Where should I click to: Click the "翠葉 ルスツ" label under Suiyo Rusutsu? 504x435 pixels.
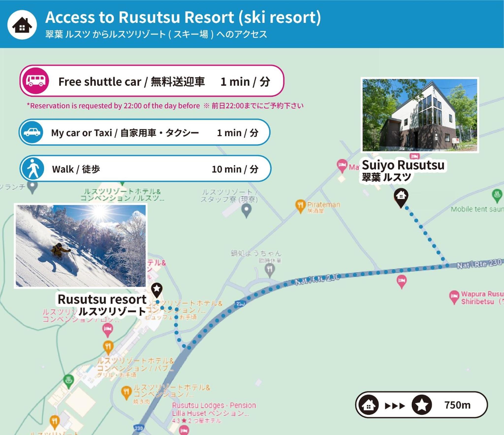click(x=386, y=177)
